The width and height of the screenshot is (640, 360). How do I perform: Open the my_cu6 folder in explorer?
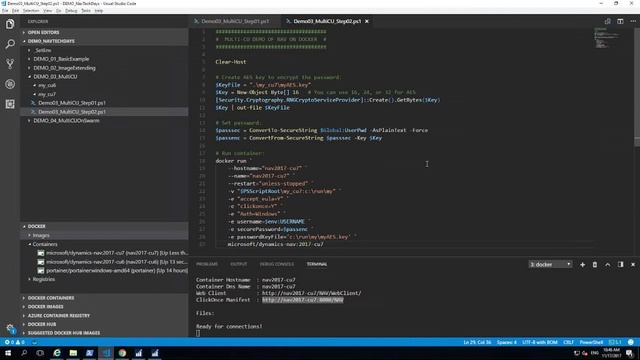[47, 86]
